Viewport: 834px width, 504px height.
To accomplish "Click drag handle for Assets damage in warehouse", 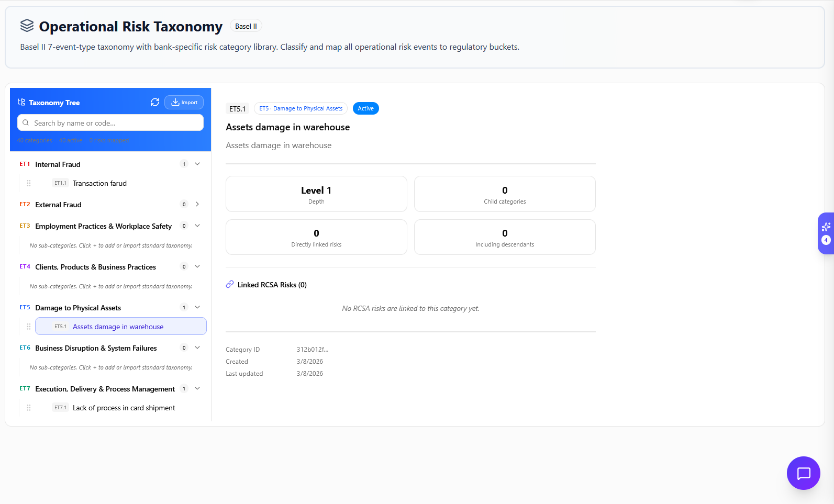I will (29, 327).
